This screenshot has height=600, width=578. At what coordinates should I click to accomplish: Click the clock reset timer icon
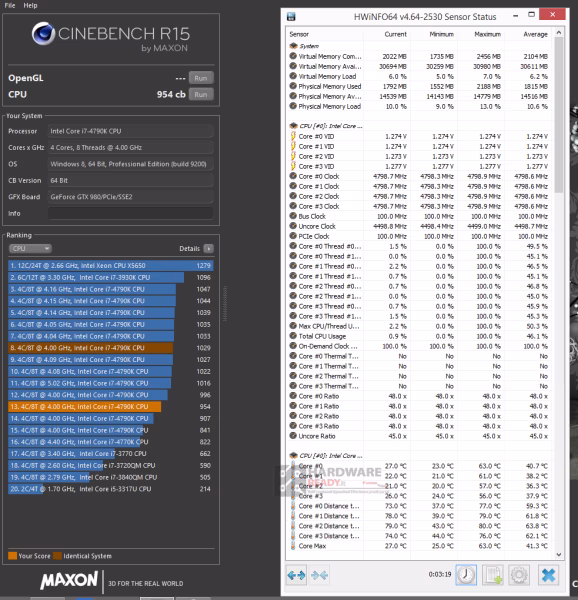tap(466, 575)
